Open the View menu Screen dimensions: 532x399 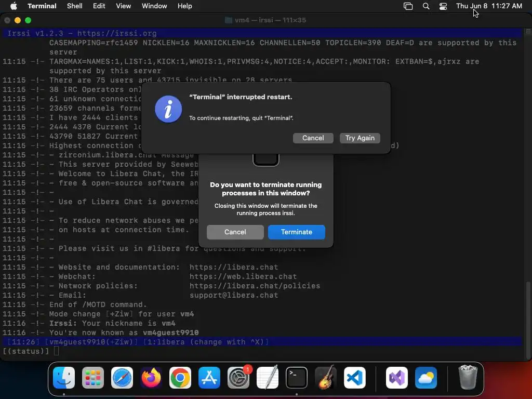click(x=123, y=6)
